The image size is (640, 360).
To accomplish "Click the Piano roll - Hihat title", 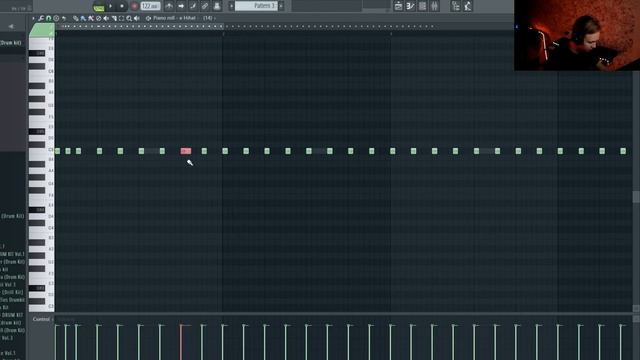I will [x=174, y=18].
